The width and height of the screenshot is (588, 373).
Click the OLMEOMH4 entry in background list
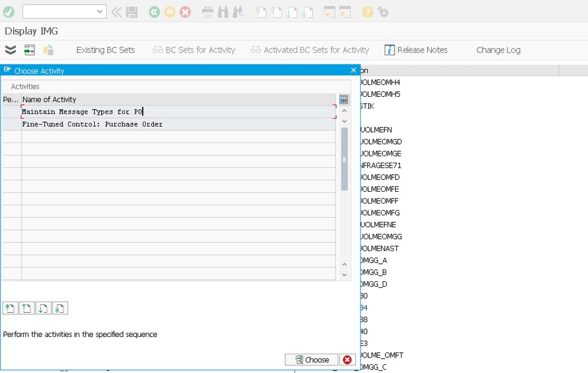pyautogui.click(x=380, y=82)
